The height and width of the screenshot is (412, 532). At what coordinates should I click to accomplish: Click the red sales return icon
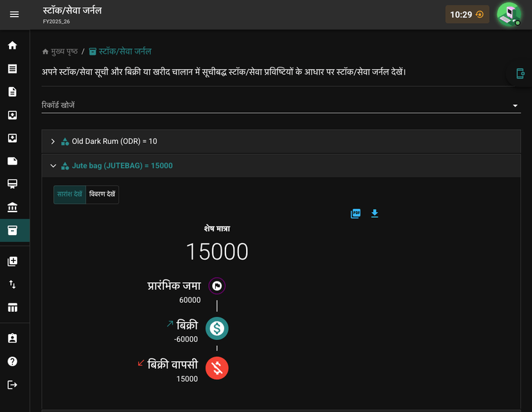click(x=217, y=368)
